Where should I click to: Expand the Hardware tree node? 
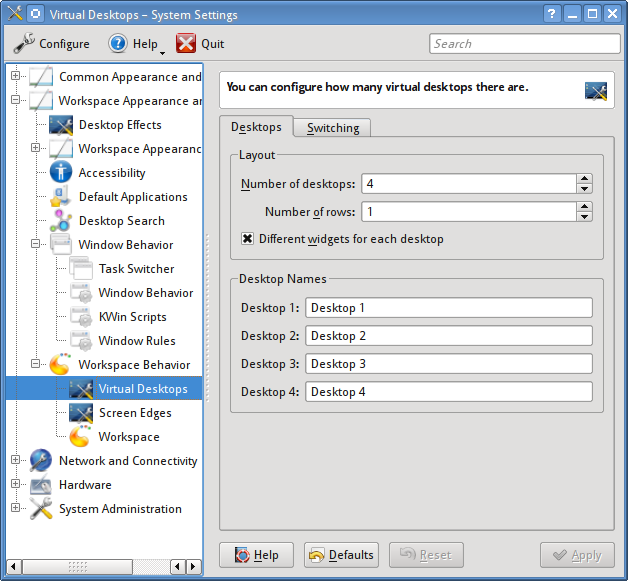coord(15,484)
